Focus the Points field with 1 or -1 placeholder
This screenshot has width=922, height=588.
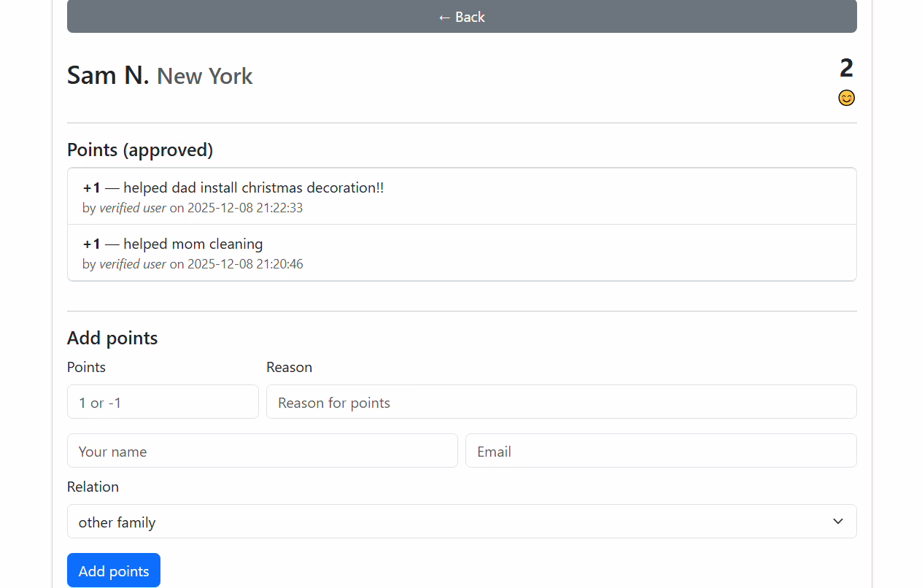pyautogui.click(x=163, y=402)
